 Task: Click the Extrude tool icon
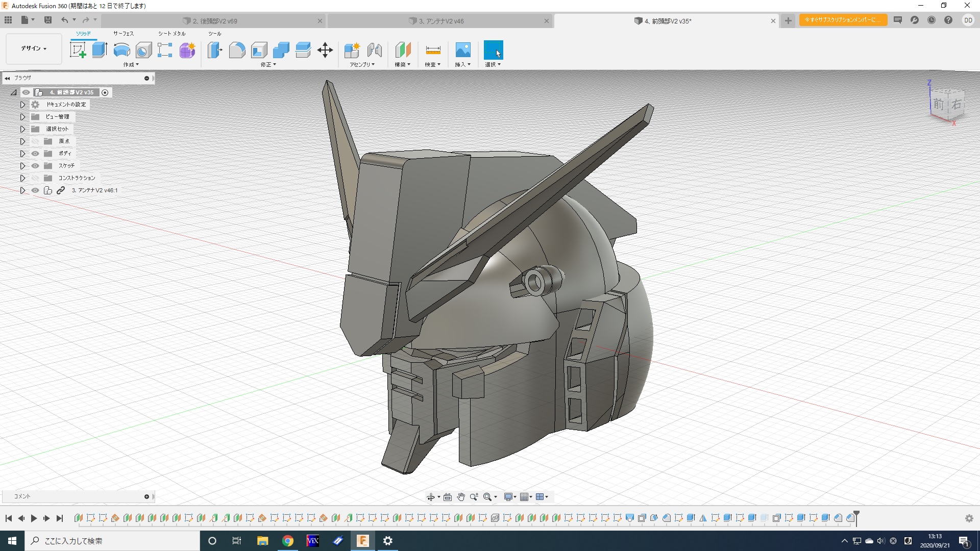[x=100, y=50]
